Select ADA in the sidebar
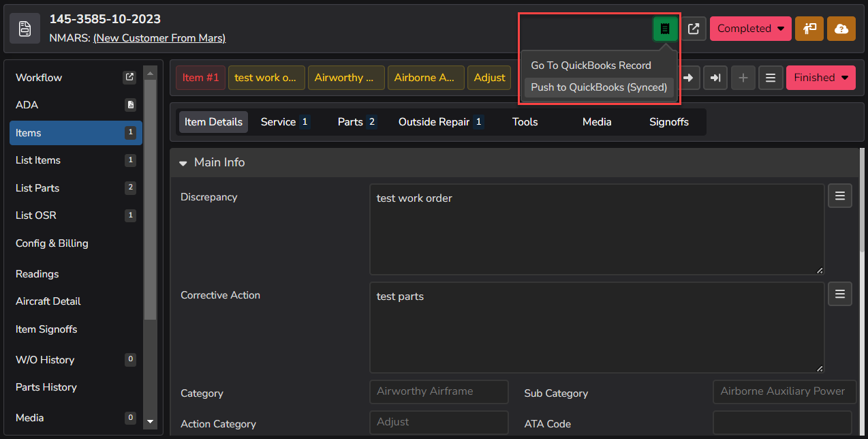This screenshot has height=439, width=868. point(27,105)
